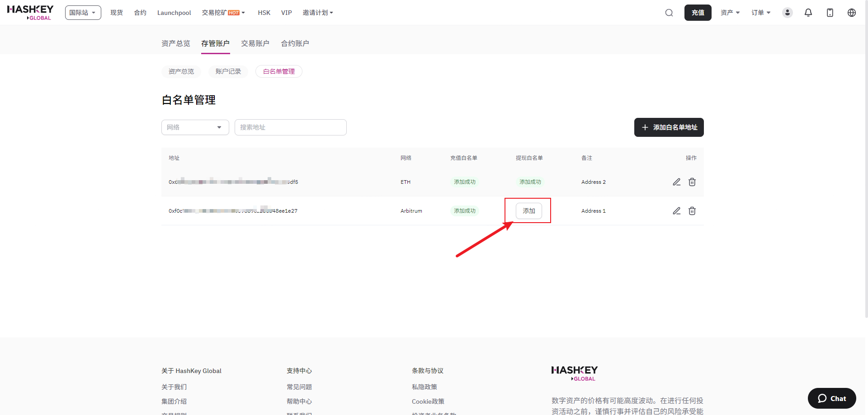Open the Chat support widget
The image size is (868, 415).
pos(832,398)
